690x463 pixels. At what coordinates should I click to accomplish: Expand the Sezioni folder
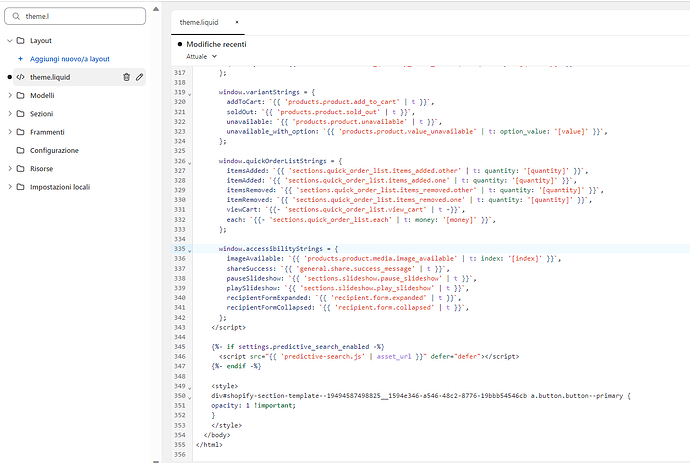[9, 114]
